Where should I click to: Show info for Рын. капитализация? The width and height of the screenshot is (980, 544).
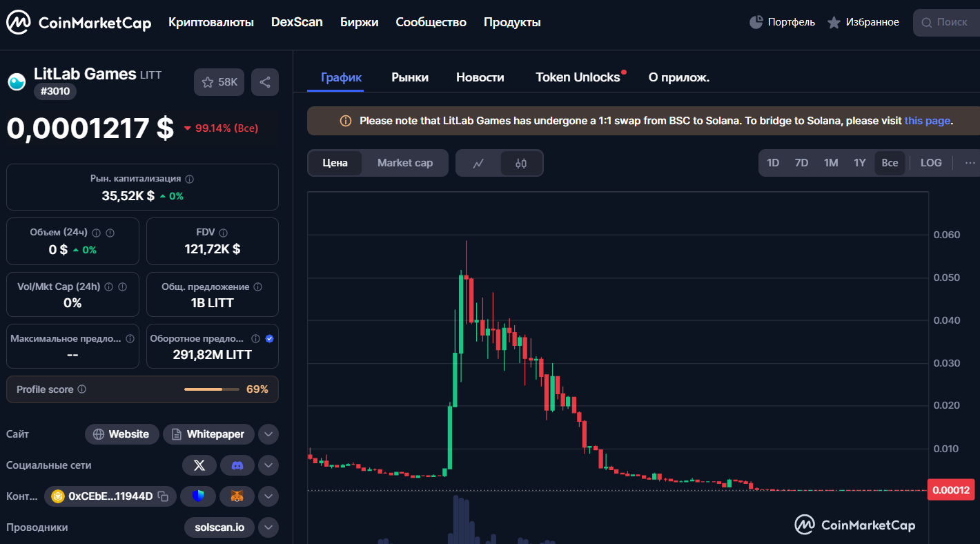click(190, 179)
